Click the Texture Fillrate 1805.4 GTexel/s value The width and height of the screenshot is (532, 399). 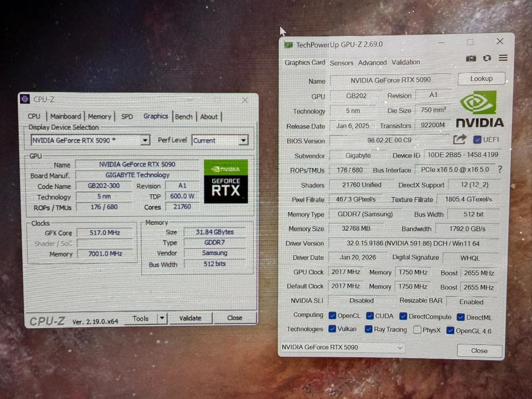pyautogui.click(x=468, y=199)
